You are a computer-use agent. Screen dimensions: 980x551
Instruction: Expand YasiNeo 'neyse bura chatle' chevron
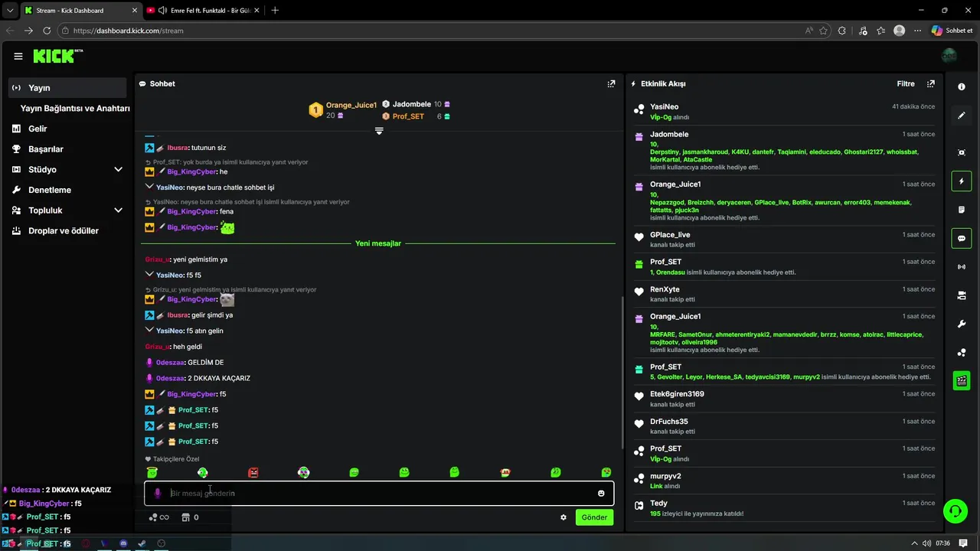(149, 186)
